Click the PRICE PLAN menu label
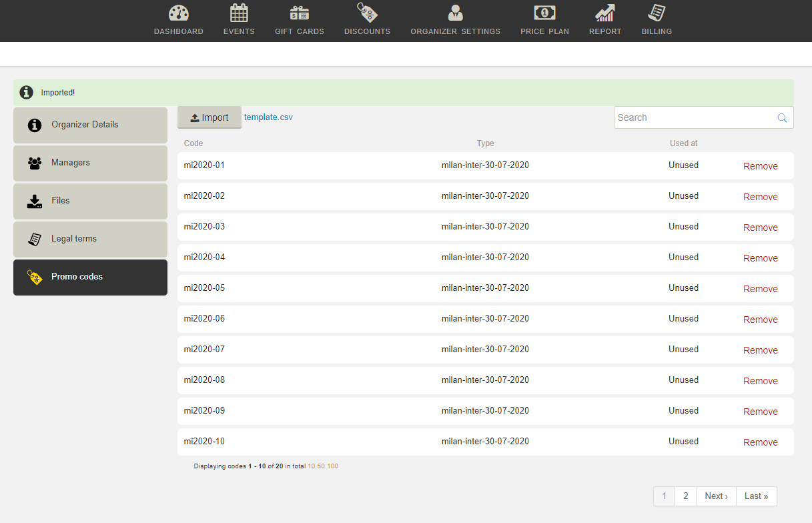812x523 pixels. [544, 31]
